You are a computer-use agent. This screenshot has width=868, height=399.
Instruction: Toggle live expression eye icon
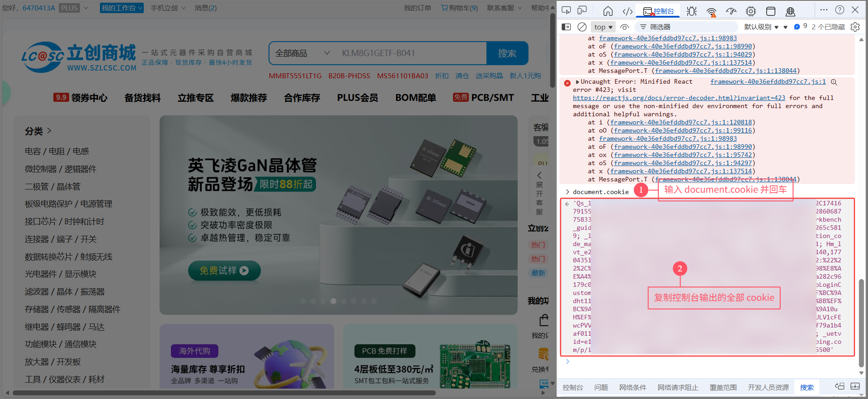click(x=625, y=27)
